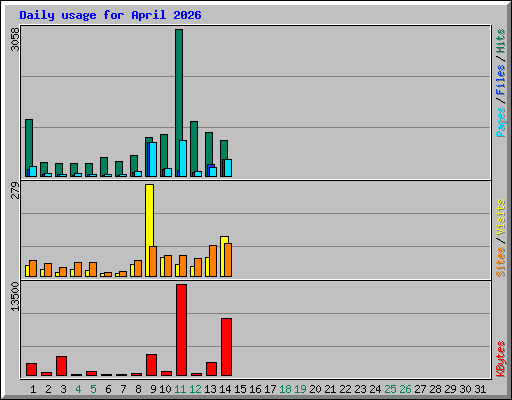The image size is (512, 400).
Task: Click the green hits bar for day 10
Action: (164, 152)
